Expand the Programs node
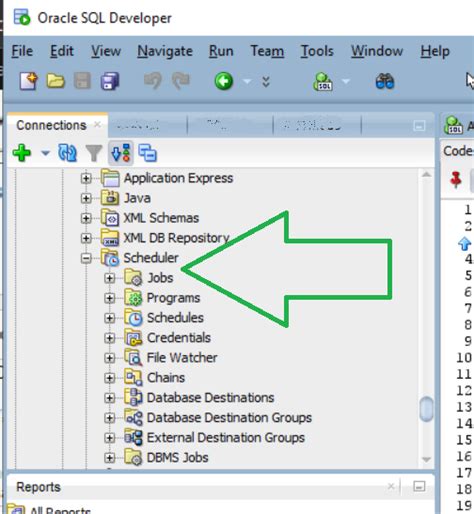 tap(109, 298)
